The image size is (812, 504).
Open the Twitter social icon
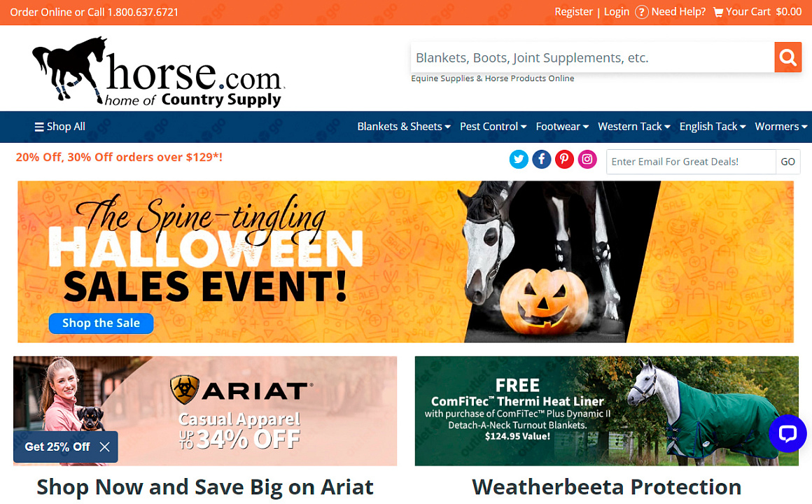point(519,159)
